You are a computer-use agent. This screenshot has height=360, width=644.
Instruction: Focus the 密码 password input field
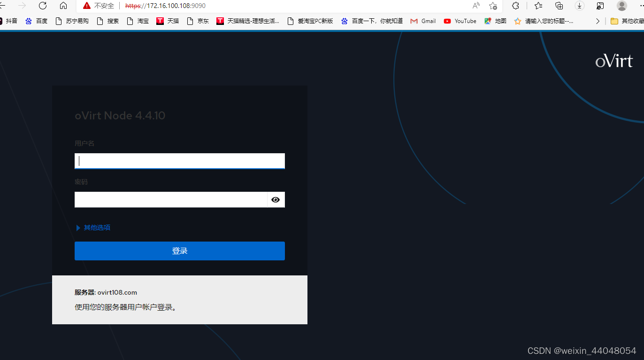171,200
